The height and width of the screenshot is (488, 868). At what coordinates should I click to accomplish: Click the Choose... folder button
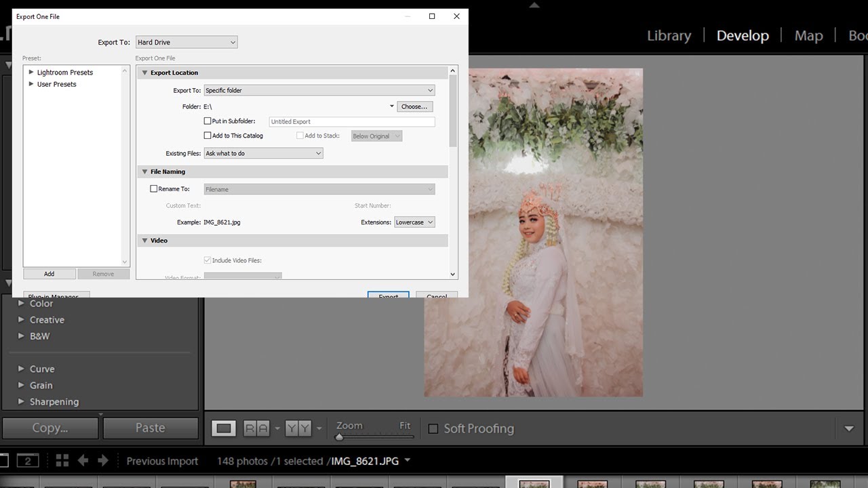[414, 106]
